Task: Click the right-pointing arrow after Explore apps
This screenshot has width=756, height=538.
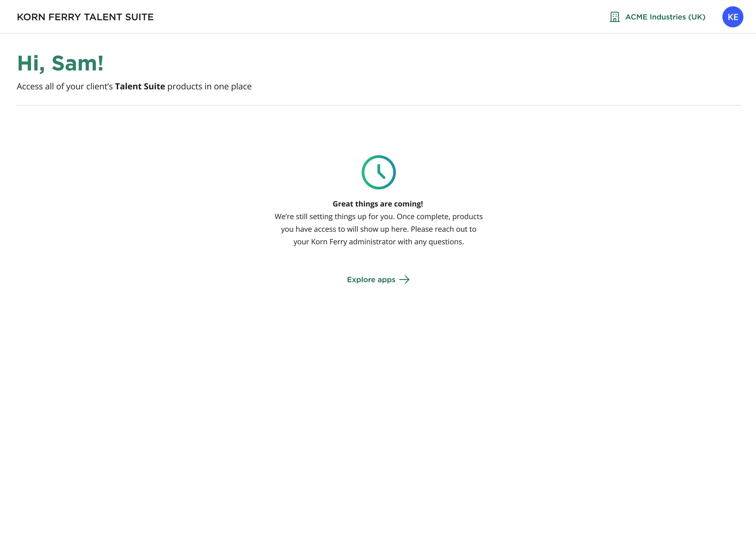Action: point(405,279)
